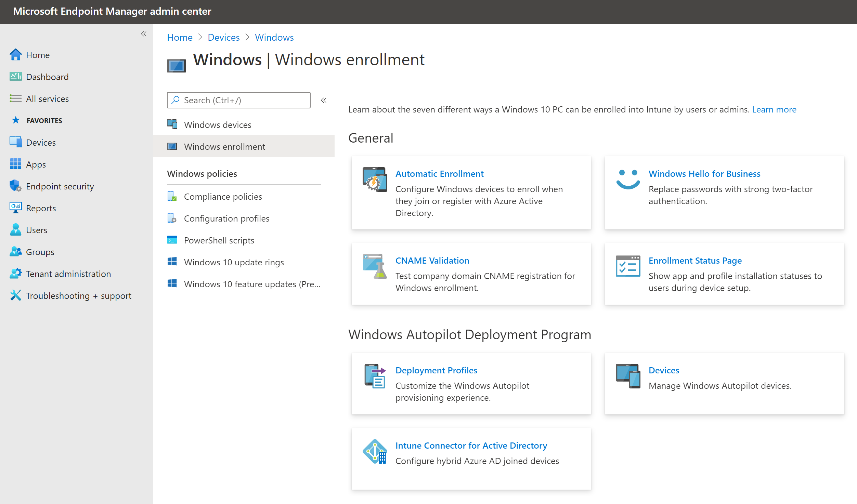Click the Configuration profiles icon
The image size is (857, 504).
pos(172,218)
